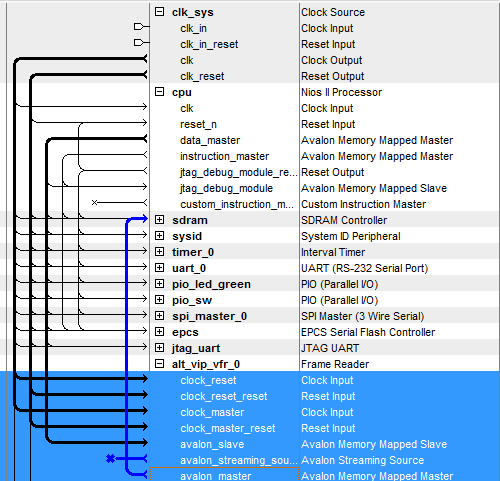Collapse the alt_vip_vfr_0 component

coord(160,364)
